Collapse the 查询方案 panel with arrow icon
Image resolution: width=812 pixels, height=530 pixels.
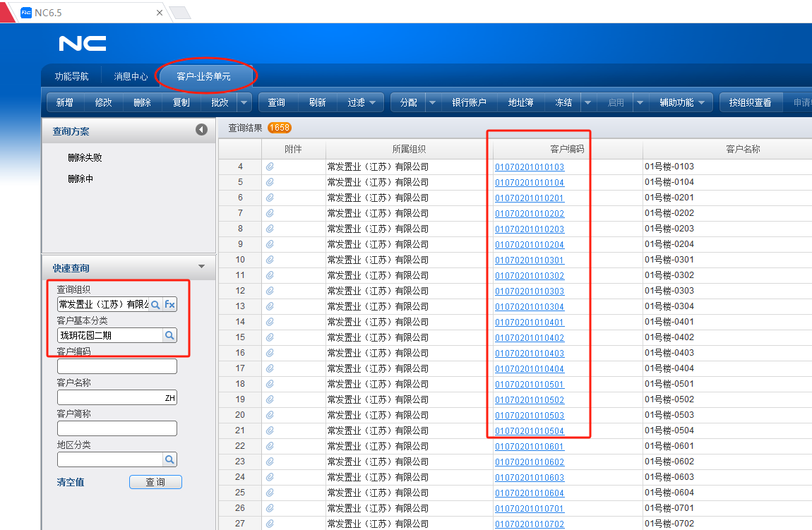(201, 131)
